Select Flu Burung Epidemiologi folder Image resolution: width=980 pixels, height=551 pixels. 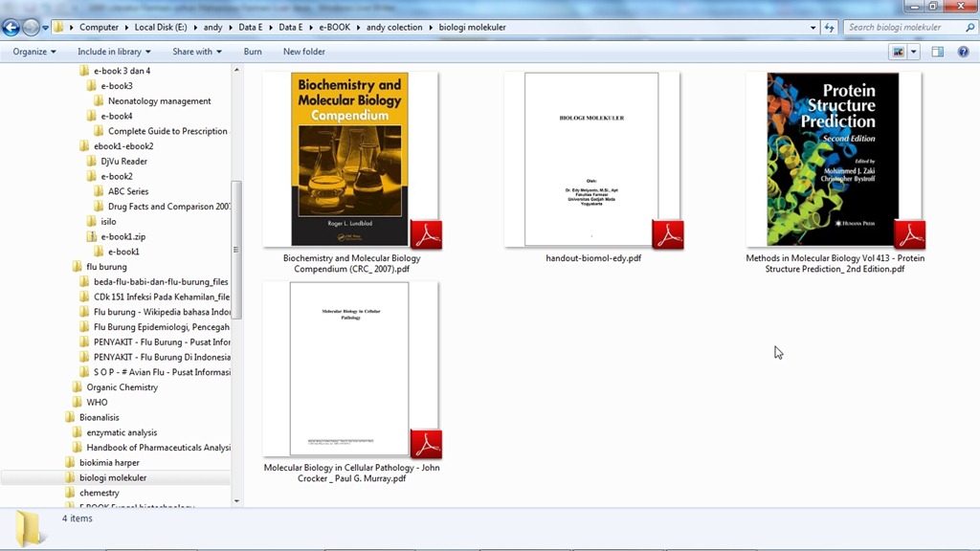(161, 327)
